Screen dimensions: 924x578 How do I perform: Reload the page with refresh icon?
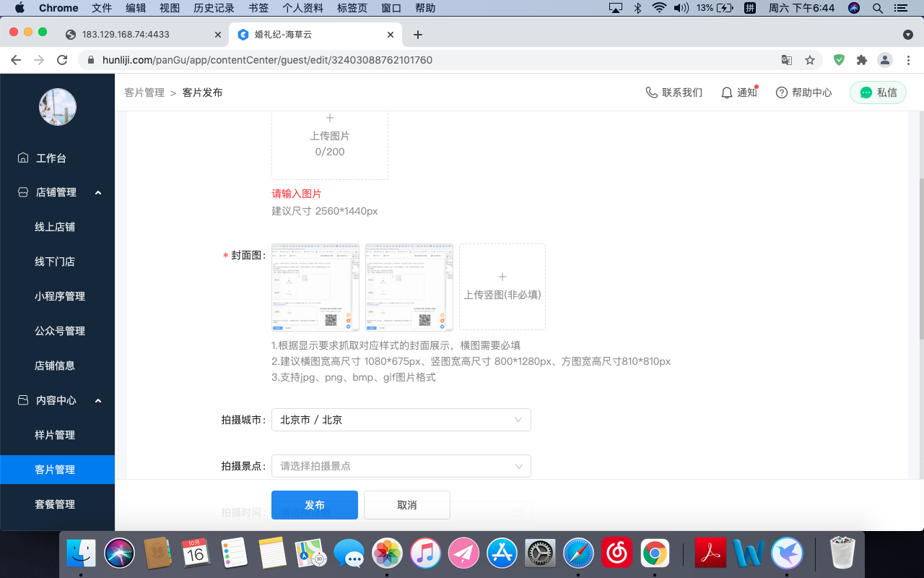click(x=62, y=60)
